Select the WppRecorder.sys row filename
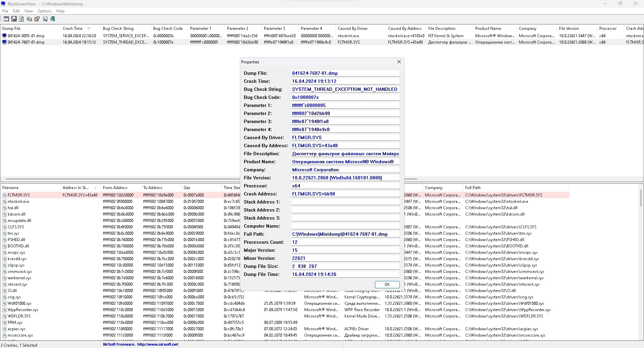 point(23,310)
